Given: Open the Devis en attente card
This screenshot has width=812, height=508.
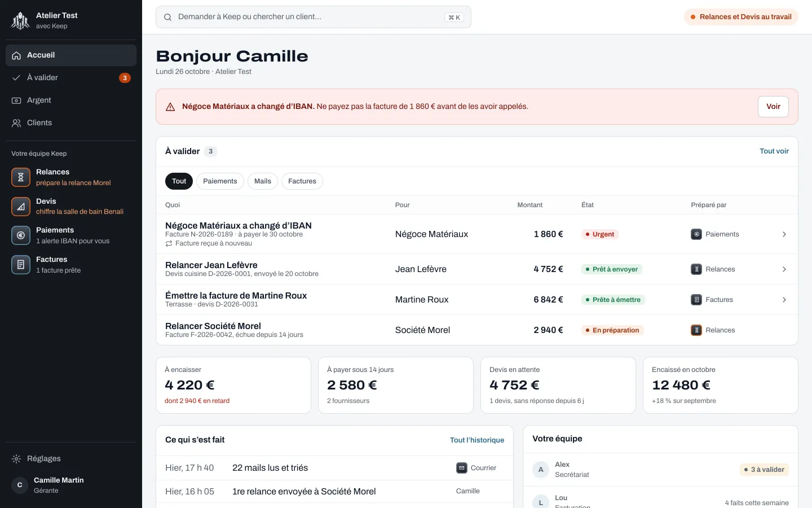Looking at the screenshot, I should 558,386.
